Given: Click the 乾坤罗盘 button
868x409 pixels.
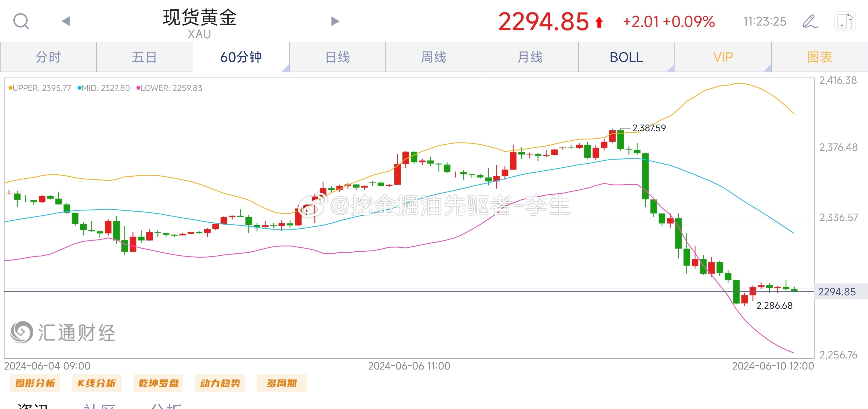Looking at the screenshot, I should [158, 383].
